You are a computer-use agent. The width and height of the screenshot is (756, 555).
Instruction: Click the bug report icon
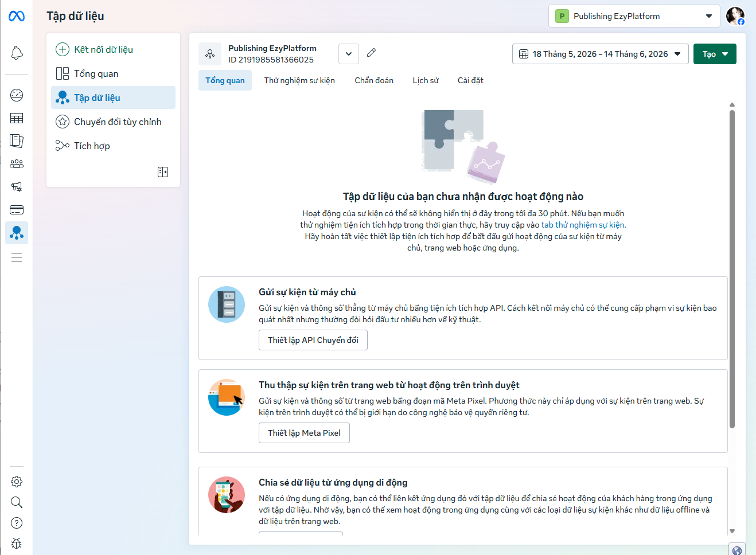(x=17, y=544)
